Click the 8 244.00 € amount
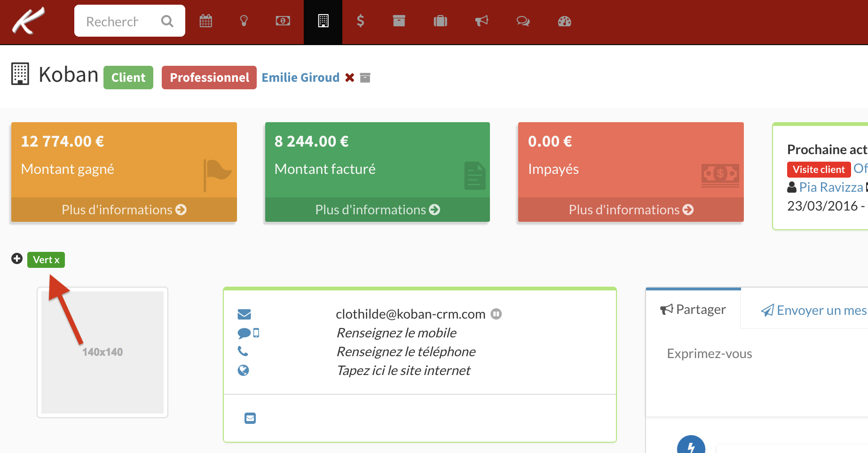This screenshot has width=868, height=453. [x=312, y=141]
